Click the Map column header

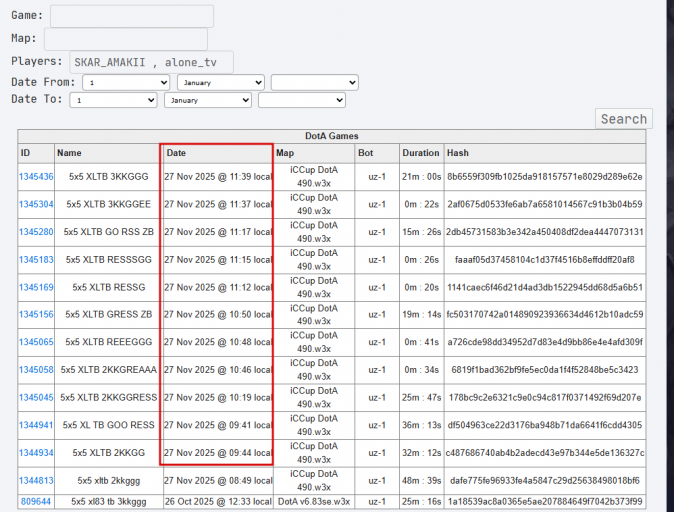(x=314, y=153)
